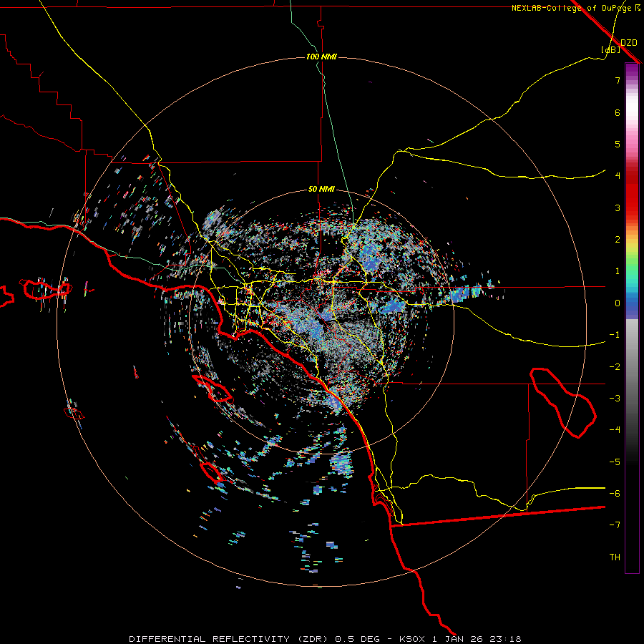The image size is (644, 644).
Task: Click the "100 NMI" range ring label
Action: click(321, 57)
